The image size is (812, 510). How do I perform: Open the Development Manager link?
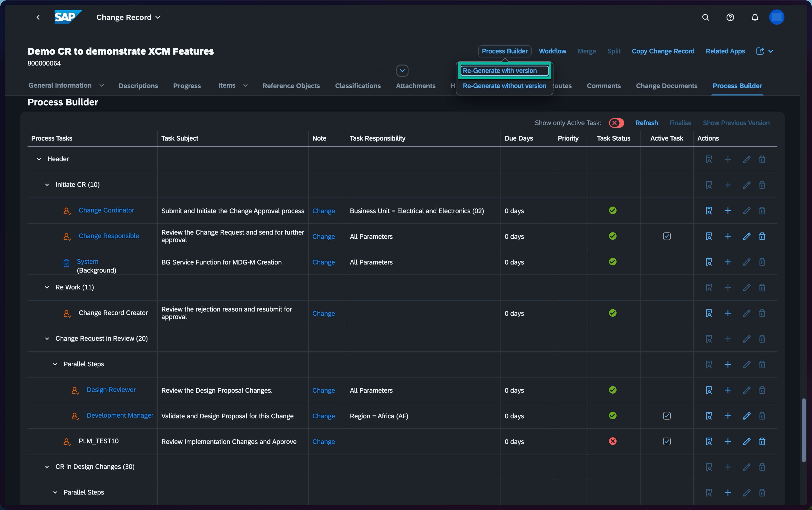(120, 415)
